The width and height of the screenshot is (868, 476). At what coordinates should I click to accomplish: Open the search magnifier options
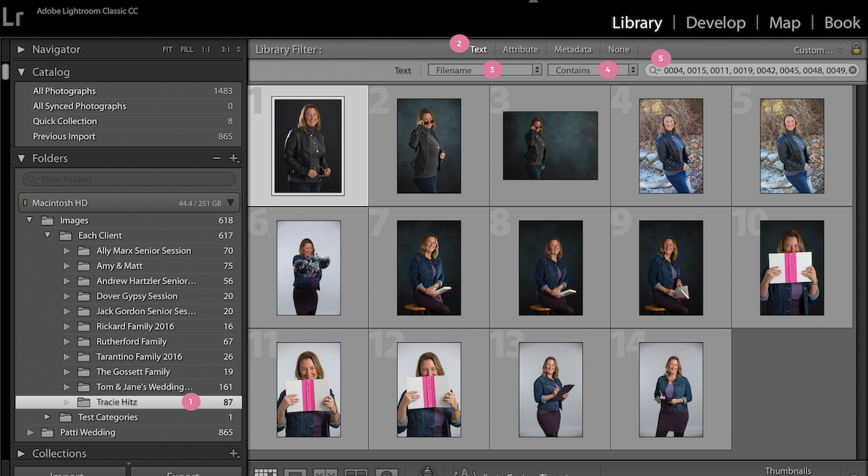coord(655,70)
